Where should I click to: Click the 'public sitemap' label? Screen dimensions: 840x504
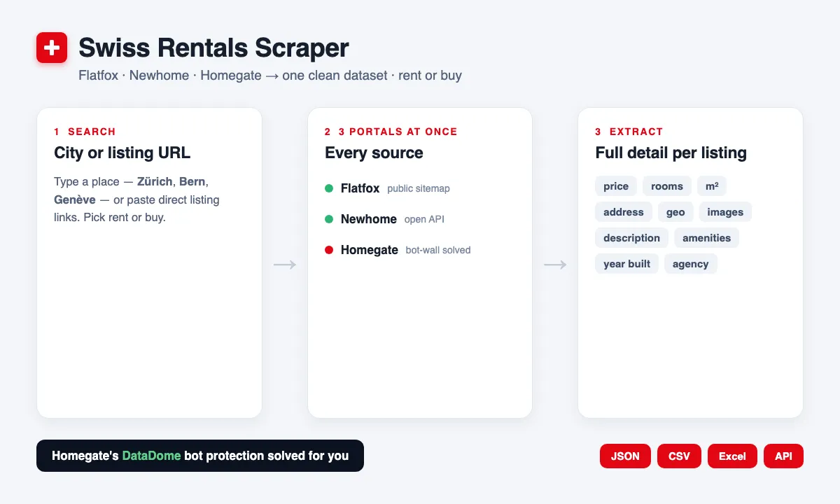pyautogui.click(x=419, y=188)
